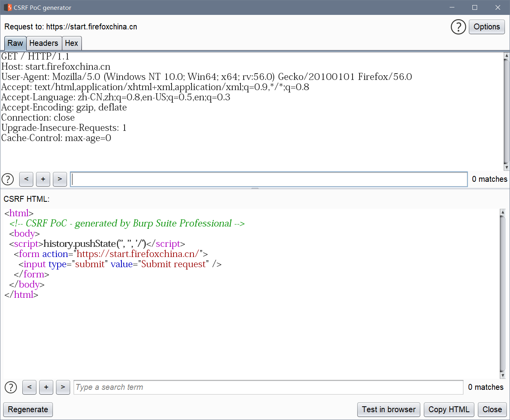
Task: Focus the 'Type a search term' field
Action: click(x=268, y=387)
